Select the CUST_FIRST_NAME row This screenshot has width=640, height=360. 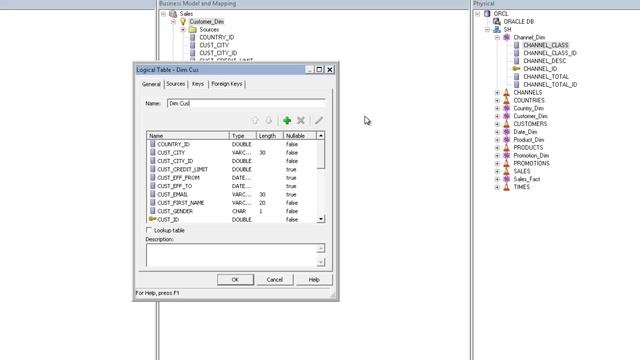pos(231,203)
